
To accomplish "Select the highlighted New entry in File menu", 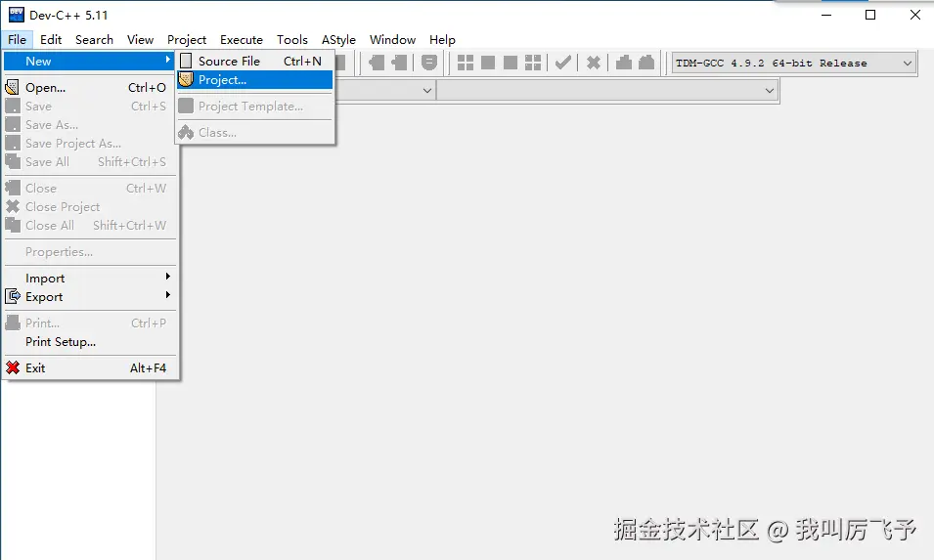I will [x=89, y=61].
